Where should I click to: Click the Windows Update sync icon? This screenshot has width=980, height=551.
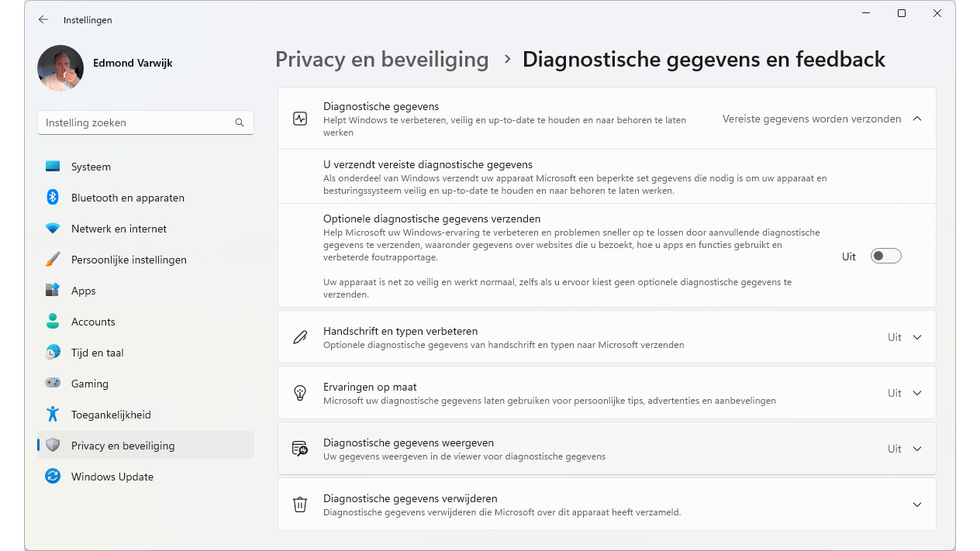tap(53, 477)
